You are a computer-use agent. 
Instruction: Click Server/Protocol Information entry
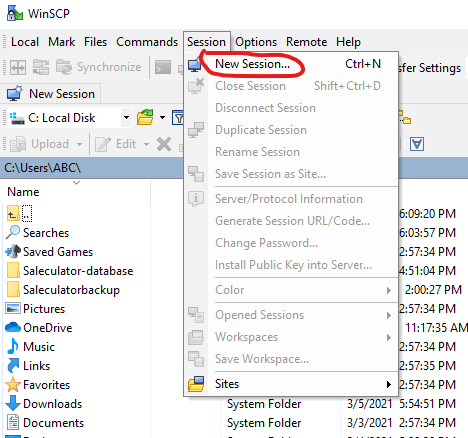click(x=291, y=199)
